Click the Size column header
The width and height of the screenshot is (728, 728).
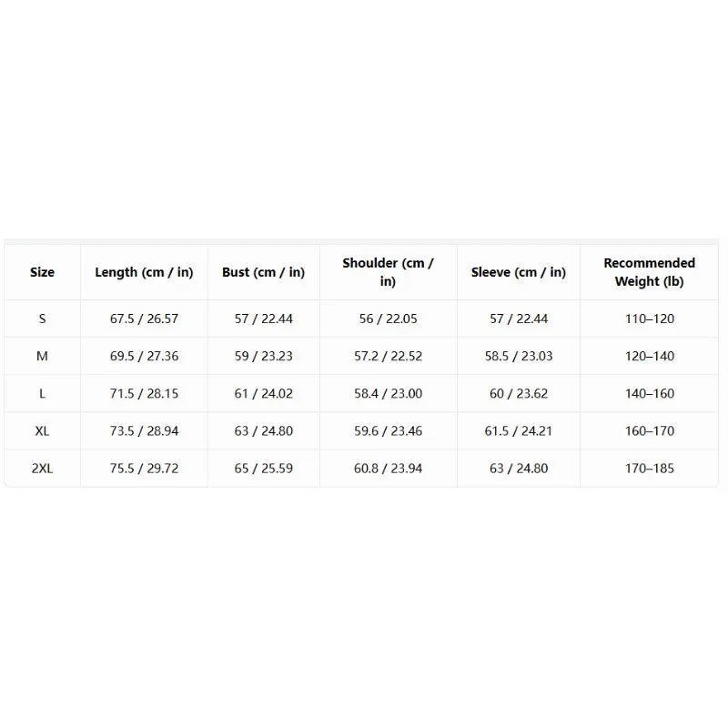pyautogui.click(x=42, y=272)
